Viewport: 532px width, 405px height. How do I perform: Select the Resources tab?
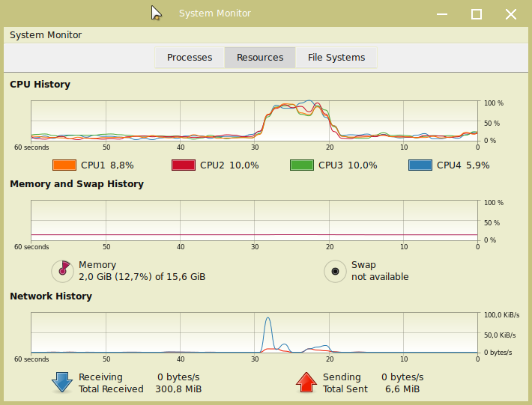260,58
